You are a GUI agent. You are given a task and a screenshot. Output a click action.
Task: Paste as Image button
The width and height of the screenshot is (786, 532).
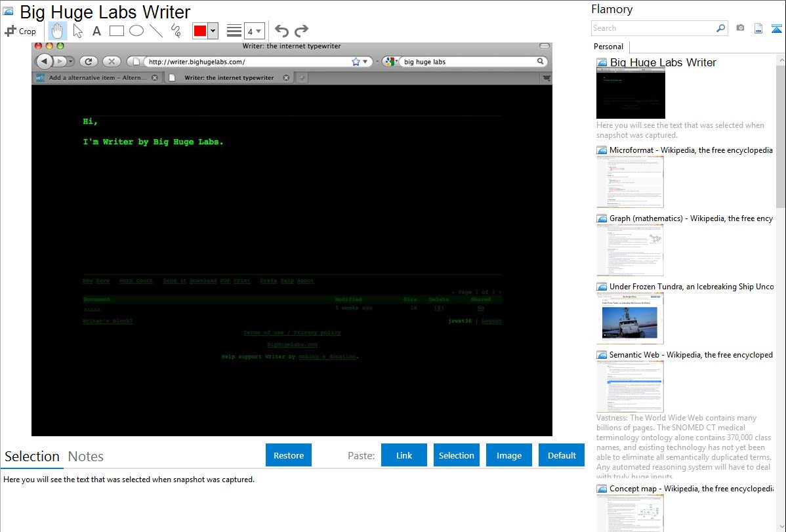point(508,455)
